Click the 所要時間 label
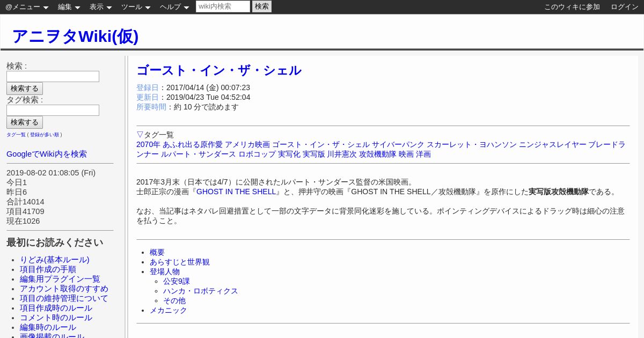Image resolution: width=644 pixels, height=338 pixels. (x=151, y=107)
